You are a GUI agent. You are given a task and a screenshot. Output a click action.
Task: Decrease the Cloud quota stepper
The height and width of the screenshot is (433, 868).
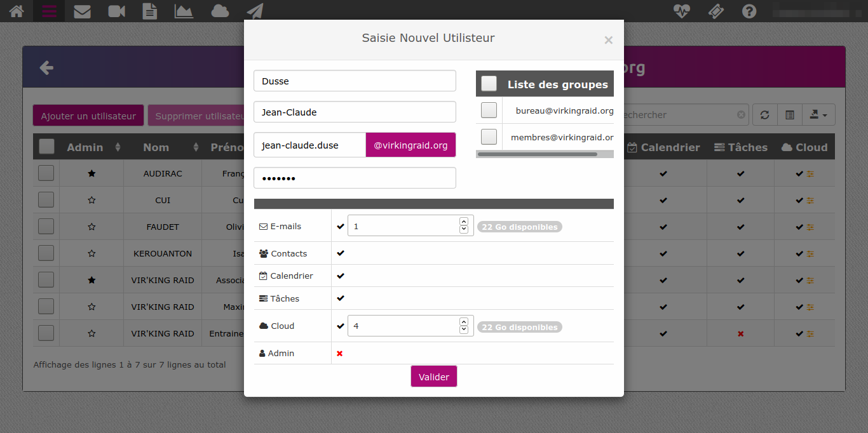tap(464, 330)
